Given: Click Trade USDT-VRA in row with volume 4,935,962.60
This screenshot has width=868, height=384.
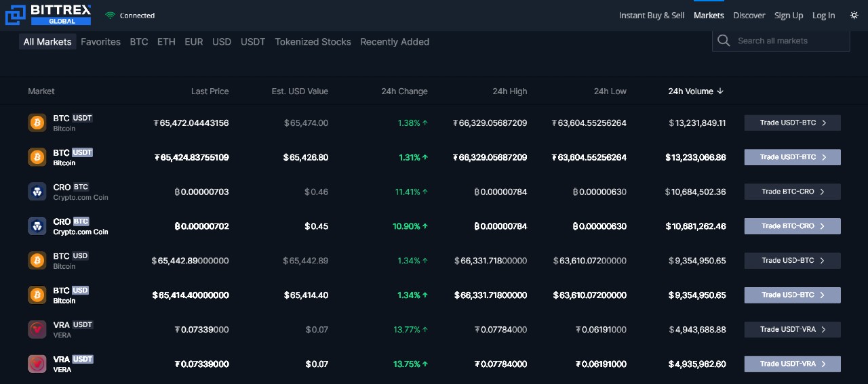Looking at the screenshot, I should [x=793, y=364].
